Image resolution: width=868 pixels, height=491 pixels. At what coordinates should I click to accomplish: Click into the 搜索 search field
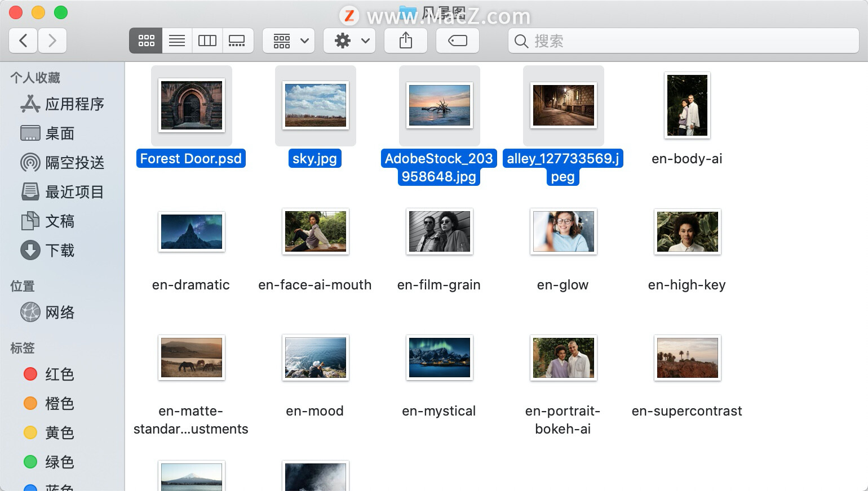(x=683, y=41)
